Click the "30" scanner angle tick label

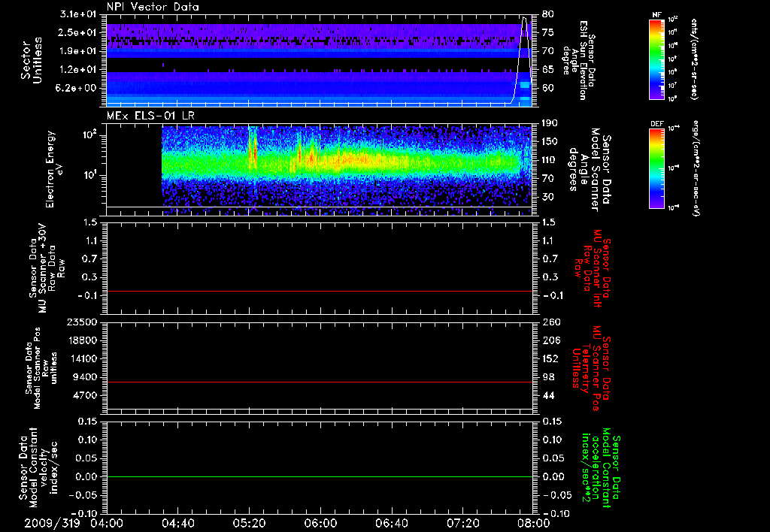548,197
